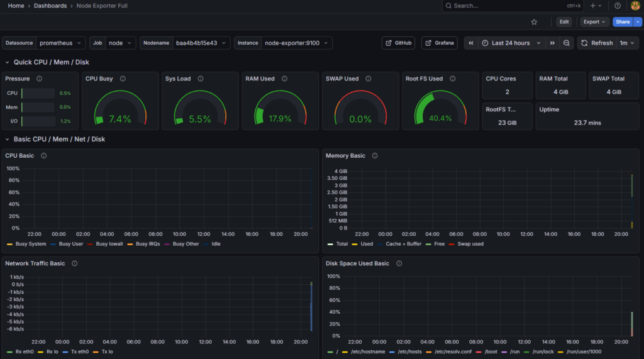
Task: Open the help question mark icon
Action: [617, 6]
